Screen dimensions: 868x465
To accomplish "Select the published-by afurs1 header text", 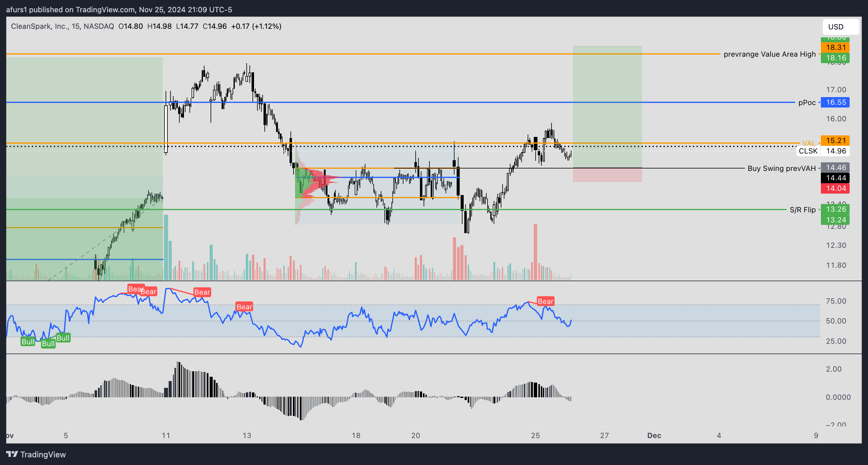I will click(119, 9).
